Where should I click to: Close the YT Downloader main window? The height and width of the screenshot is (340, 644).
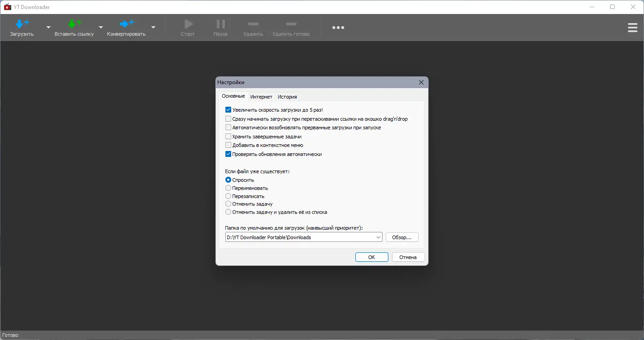[633, 7]
